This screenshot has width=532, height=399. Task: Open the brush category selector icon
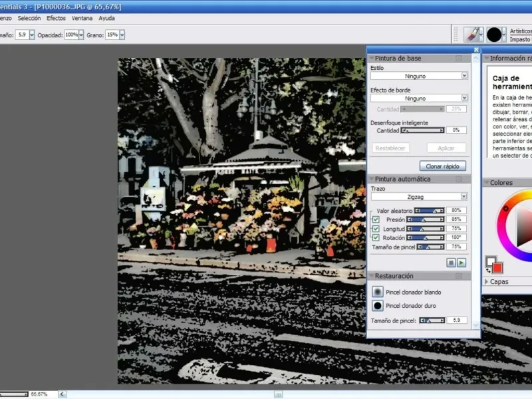pos(471,35)
